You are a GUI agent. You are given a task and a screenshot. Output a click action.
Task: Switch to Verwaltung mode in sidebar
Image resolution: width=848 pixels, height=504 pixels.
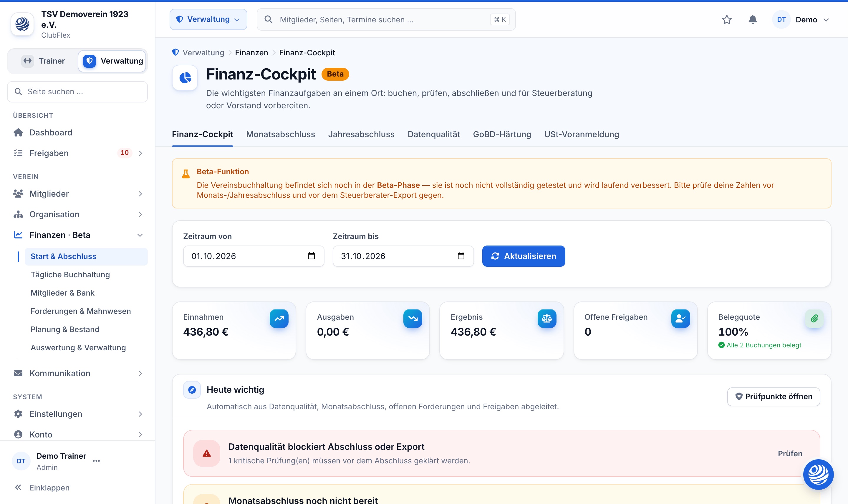(112, 61)
